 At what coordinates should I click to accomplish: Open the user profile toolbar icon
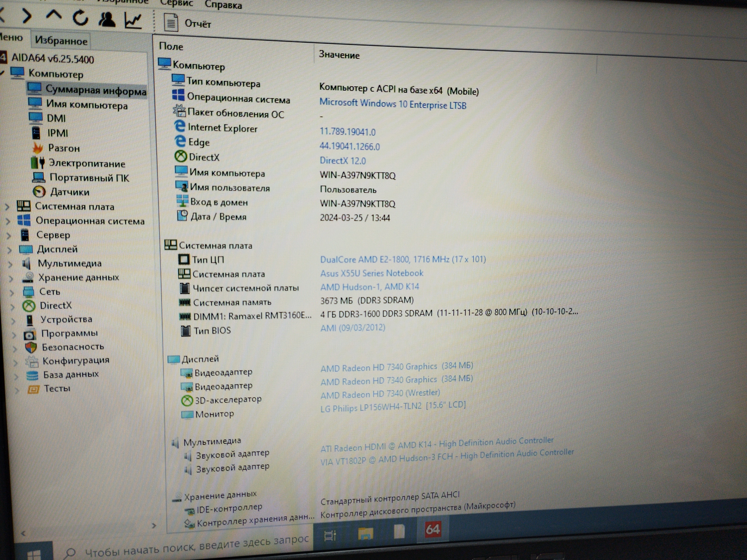point(107,19)
